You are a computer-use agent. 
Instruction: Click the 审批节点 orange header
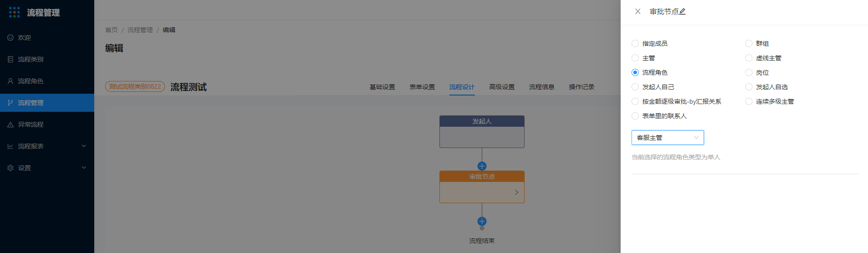[x=482, y=177]
